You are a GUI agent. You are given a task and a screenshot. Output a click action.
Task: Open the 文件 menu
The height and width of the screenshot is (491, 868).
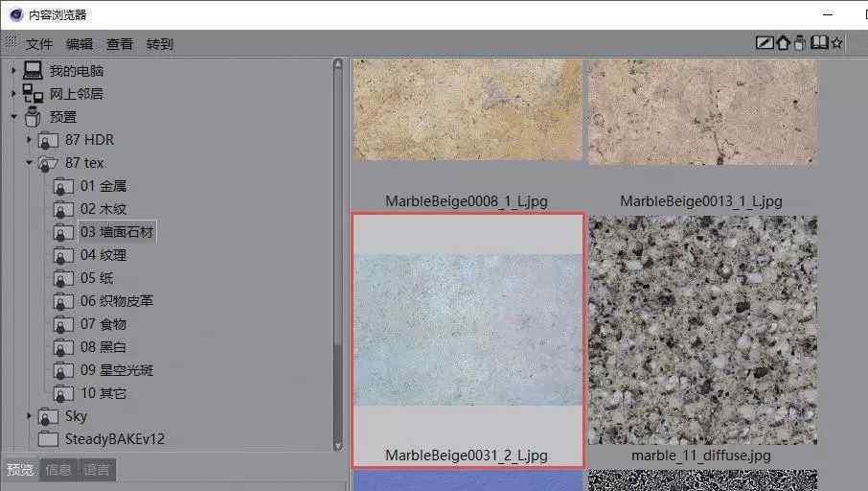coord(38,44)
